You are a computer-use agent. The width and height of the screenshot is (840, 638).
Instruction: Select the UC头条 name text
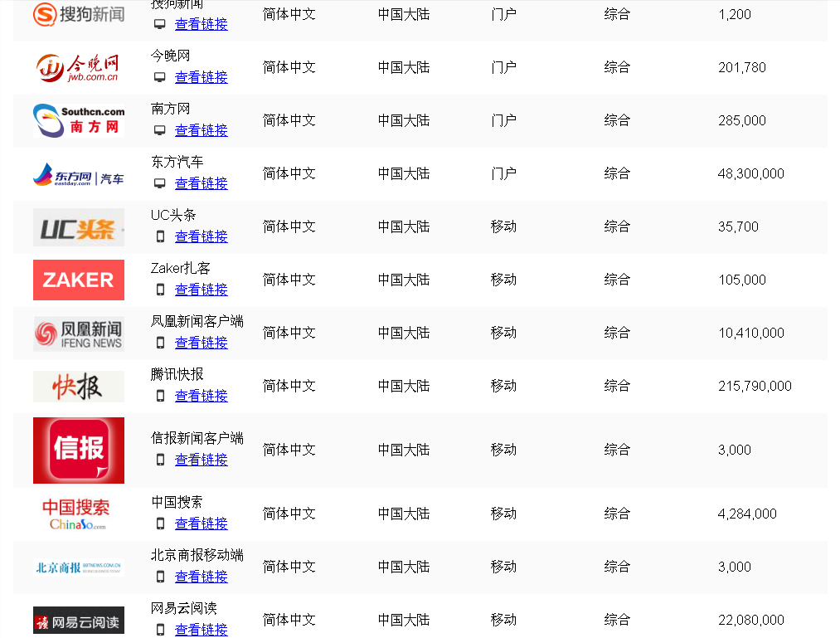coord(173,215)
